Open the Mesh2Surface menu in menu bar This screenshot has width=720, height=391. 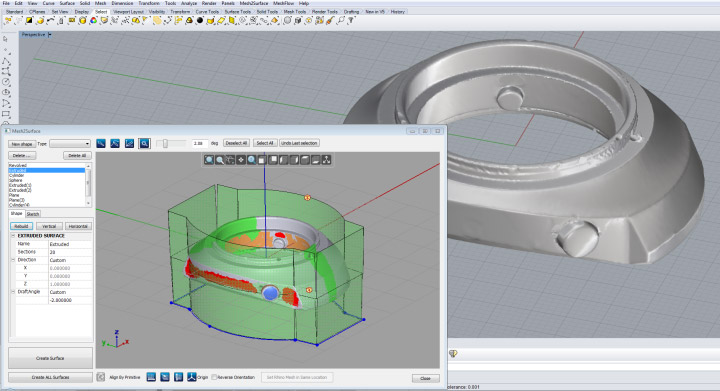(254, 3)
